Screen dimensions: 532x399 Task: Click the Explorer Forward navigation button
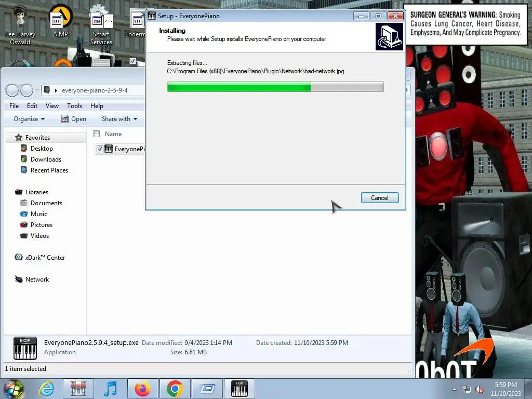26,90
